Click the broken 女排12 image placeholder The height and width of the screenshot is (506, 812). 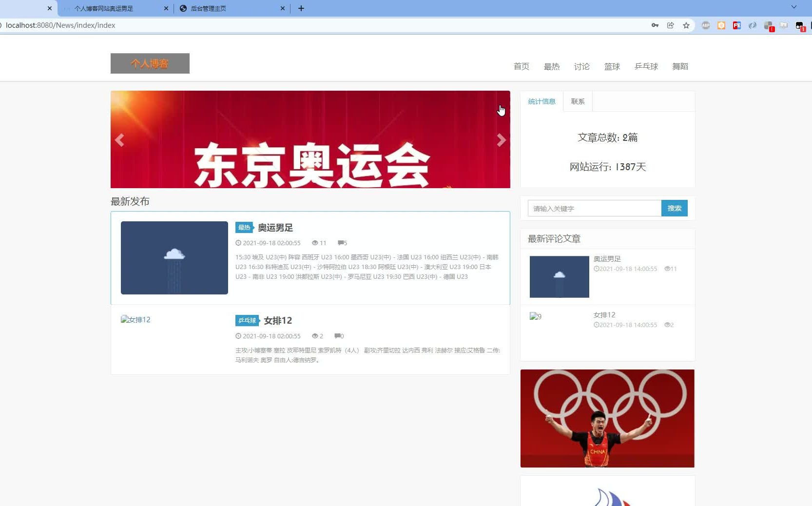[x=135, y=320]
